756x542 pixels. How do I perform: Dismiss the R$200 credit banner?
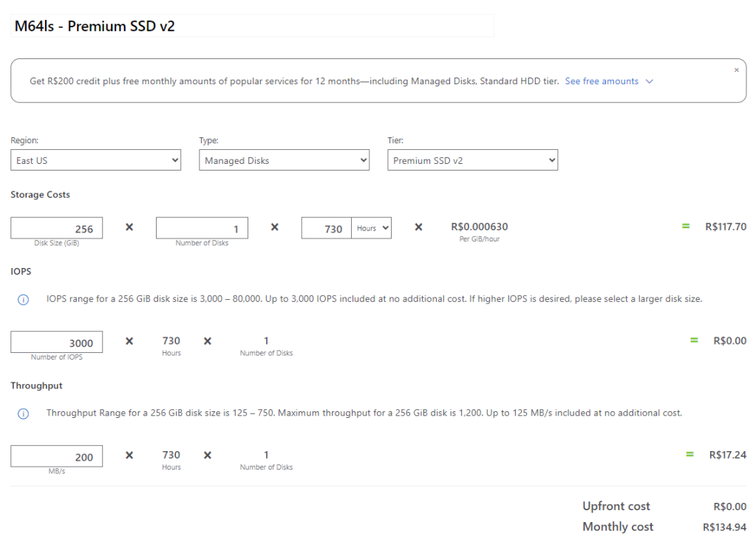pos(736,70)
